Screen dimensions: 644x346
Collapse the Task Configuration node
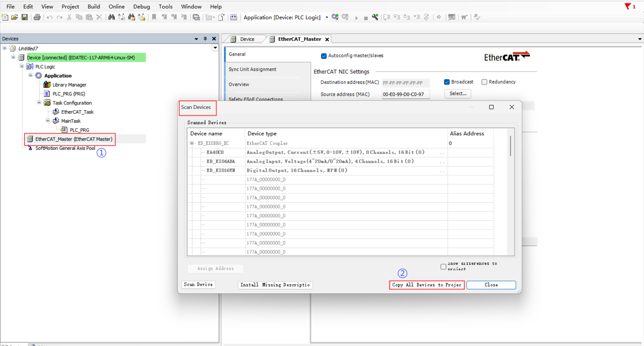click(x=39, y=102)
